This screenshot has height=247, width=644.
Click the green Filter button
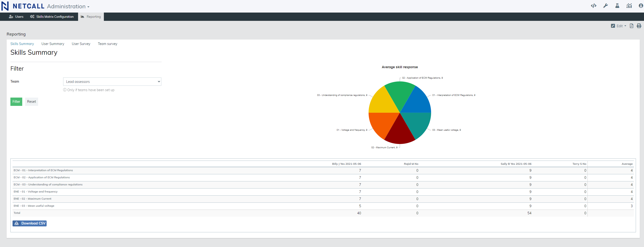(x=16, y=102)
